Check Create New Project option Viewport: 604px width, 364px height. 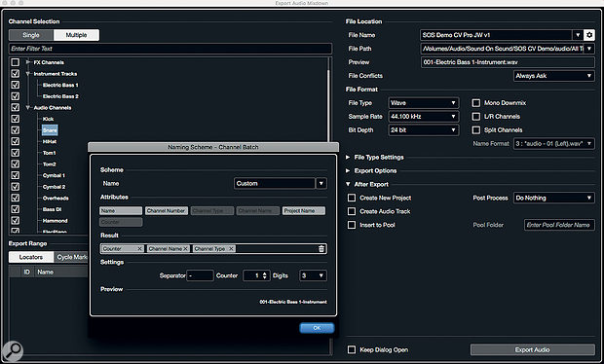pyautogui.click(x=352, y=198)
